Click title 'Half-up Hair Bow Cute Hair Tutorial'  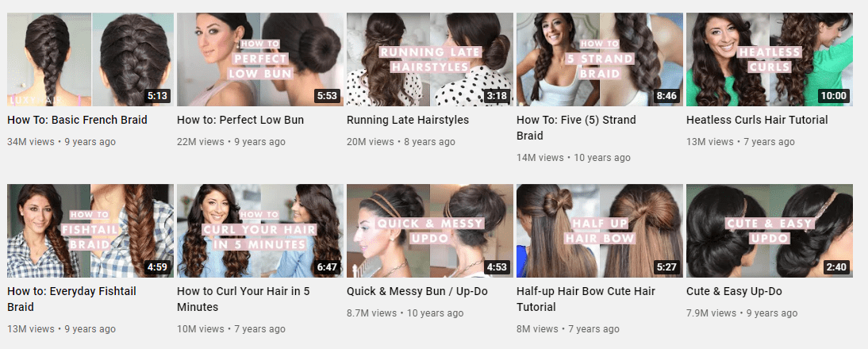[x=586, y=299]
